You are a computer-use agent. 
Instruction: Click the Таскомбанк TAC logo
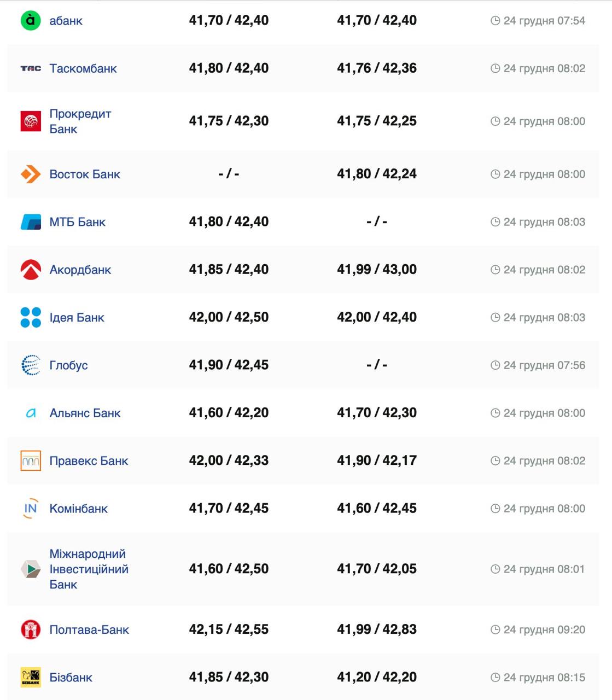coord(31,68)
